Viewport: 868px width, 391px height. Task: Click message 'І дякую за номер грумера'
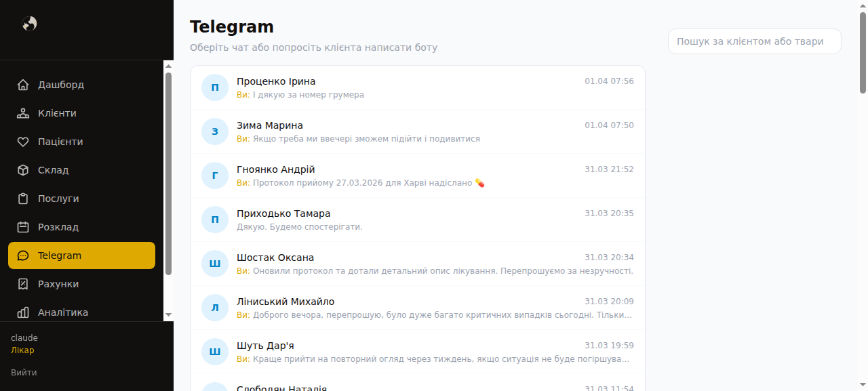point(309,95)
